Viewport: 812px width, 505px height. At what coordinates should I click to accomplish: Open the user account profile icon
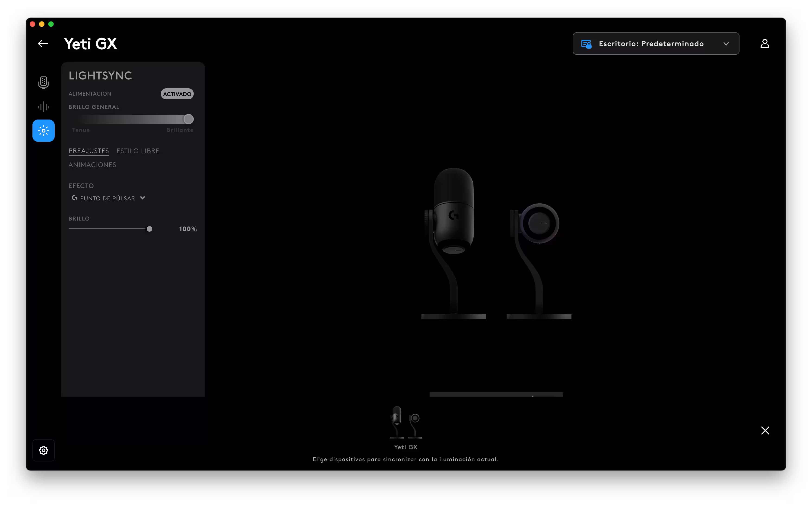pos(764,44)
